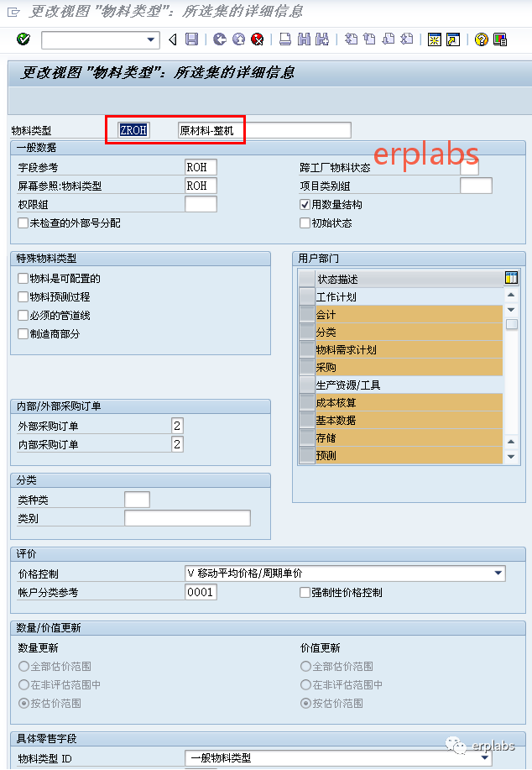Click the 分类 row in 用户部门

409,332
